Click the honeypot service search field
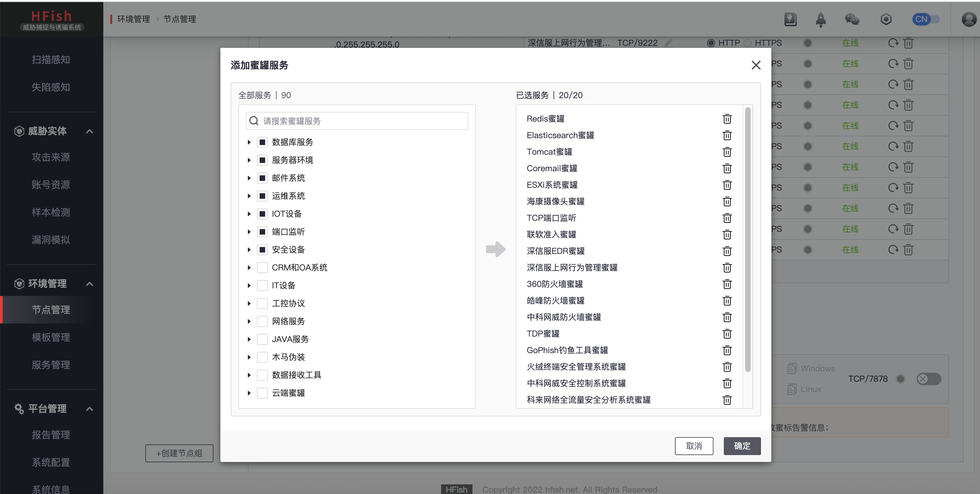Screen dimensions: 980x494 pos(356,121)
